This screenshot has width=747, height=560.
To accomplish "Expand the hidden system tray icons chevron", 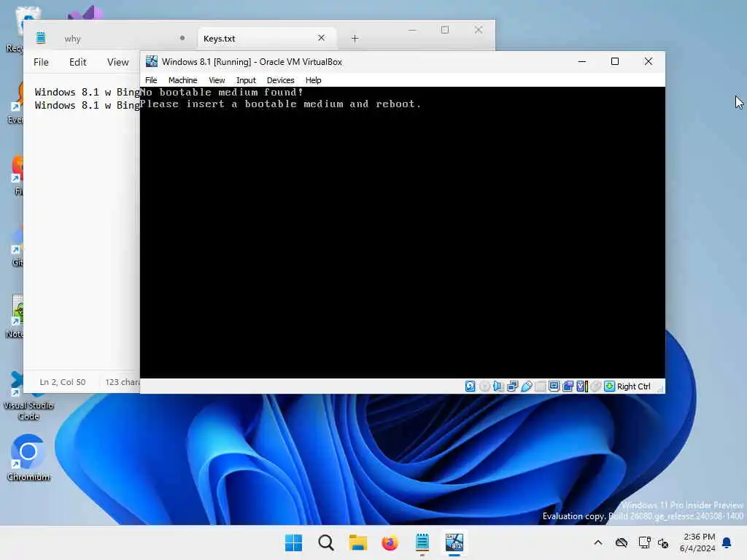I will pos(598,542).
